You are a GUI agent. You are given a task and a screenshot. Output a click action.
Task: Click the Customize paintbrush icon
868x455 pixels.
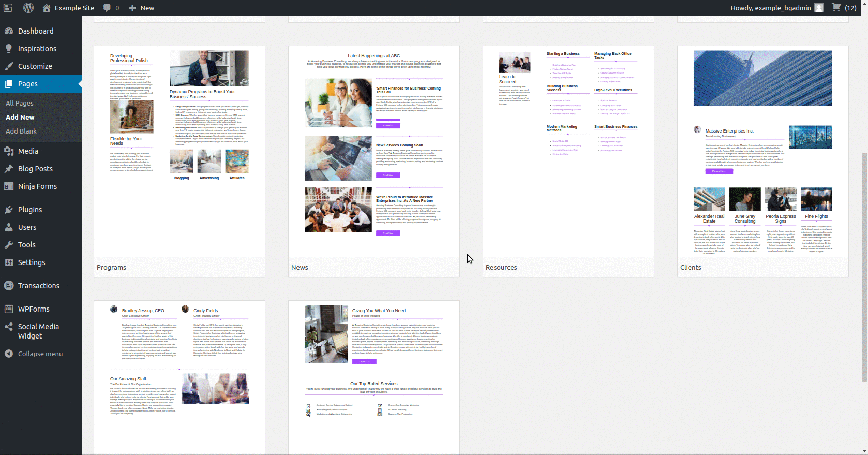(x=9, y=66)
